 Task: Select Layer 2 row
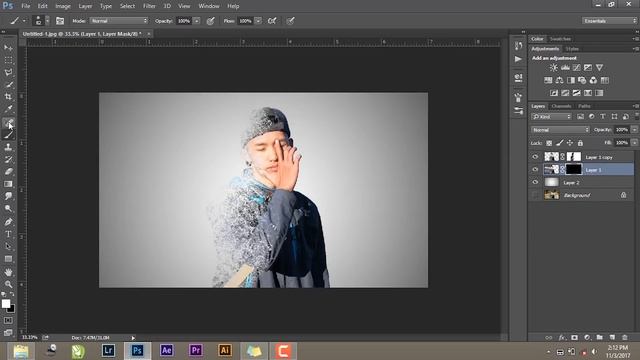click(582, 182)
